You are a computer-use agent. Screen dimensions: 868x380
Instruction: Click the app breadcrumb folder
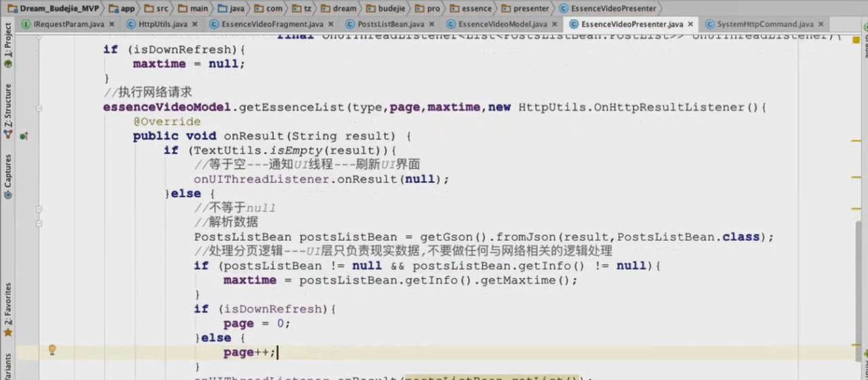coord(123,9)
